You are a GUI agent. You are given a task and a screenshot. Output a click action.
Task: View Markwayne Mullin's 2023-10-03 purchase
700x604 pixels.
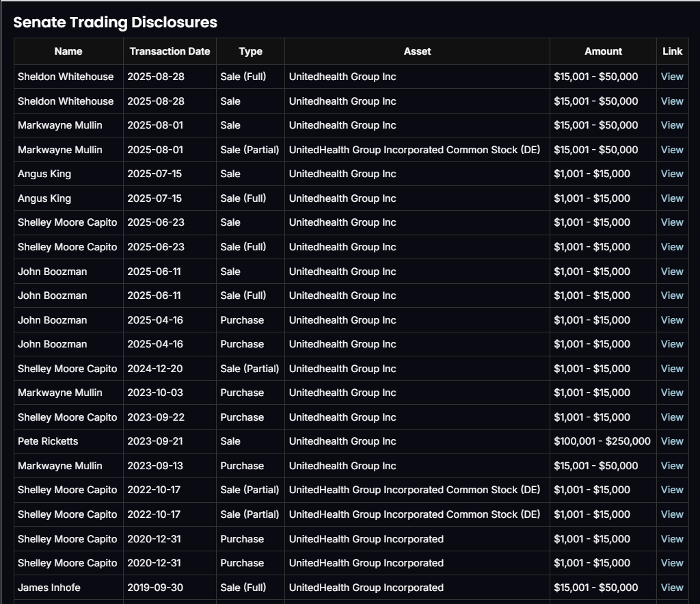point(671,393)
